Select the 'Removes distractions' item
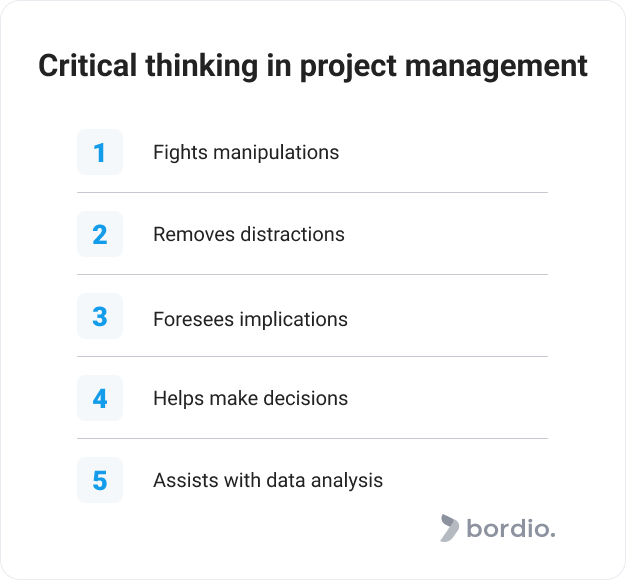The width and height of the screenshot is (626, 580). (x=249, y=234)
